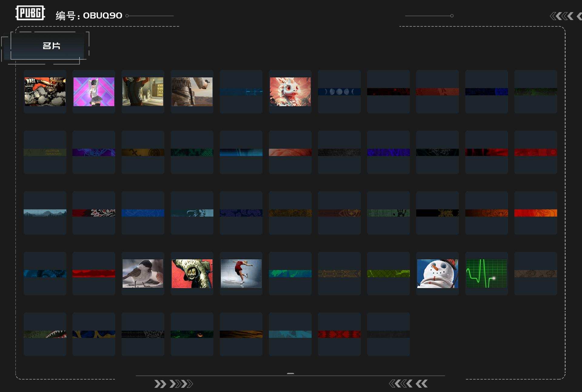Select the lime green chain-link banner
The width and height of the screenshot is (582, 392).
click(x=388, y=273)
